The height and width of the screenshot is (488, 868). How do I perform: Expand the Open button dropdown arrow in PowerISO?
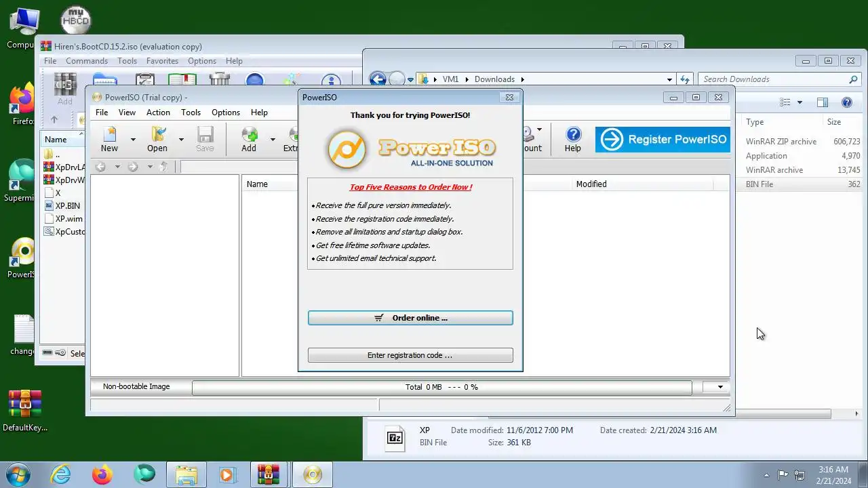[x=181, y=139]
